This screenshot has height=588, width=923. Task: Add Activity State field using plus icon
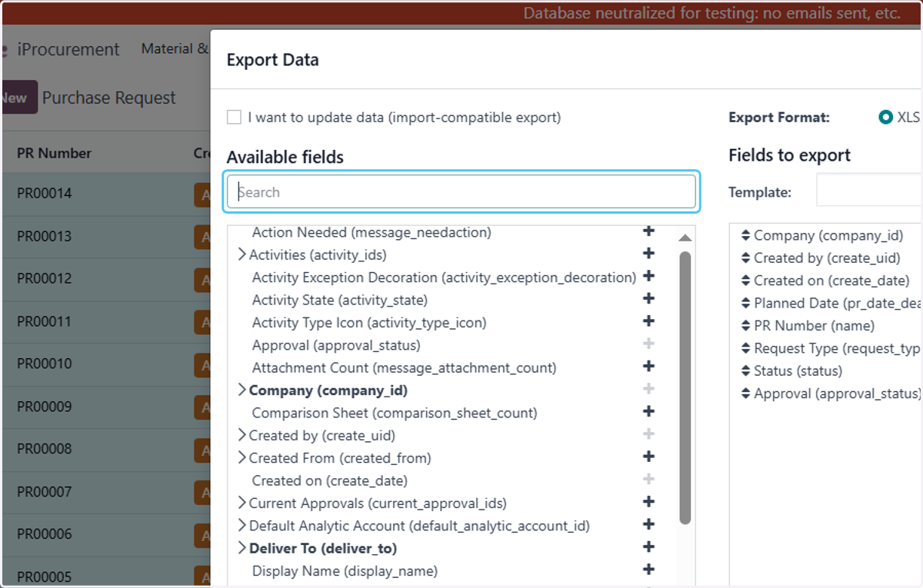(x=648, y=299)
